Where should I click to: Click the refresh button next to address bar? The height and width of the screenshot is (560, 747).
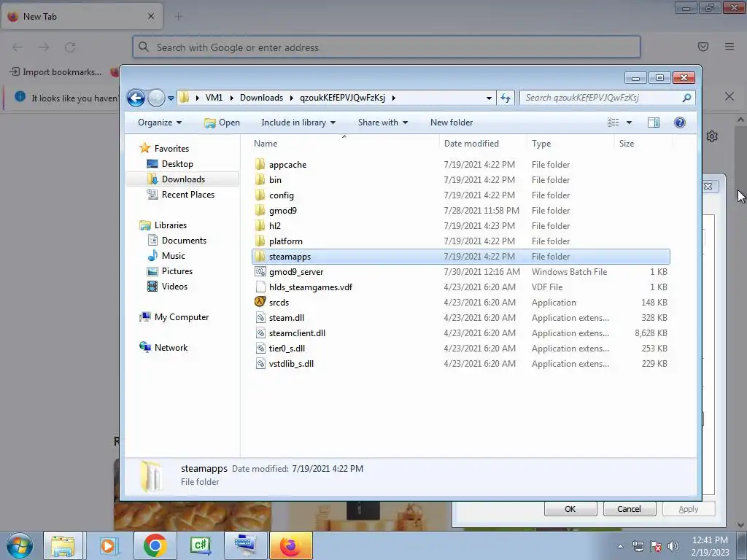coord(506,98)
